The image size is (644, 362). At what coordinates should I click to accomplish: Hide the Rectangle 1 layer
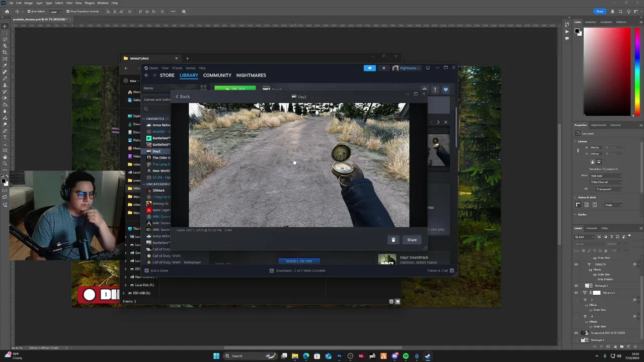click(576, 286)
